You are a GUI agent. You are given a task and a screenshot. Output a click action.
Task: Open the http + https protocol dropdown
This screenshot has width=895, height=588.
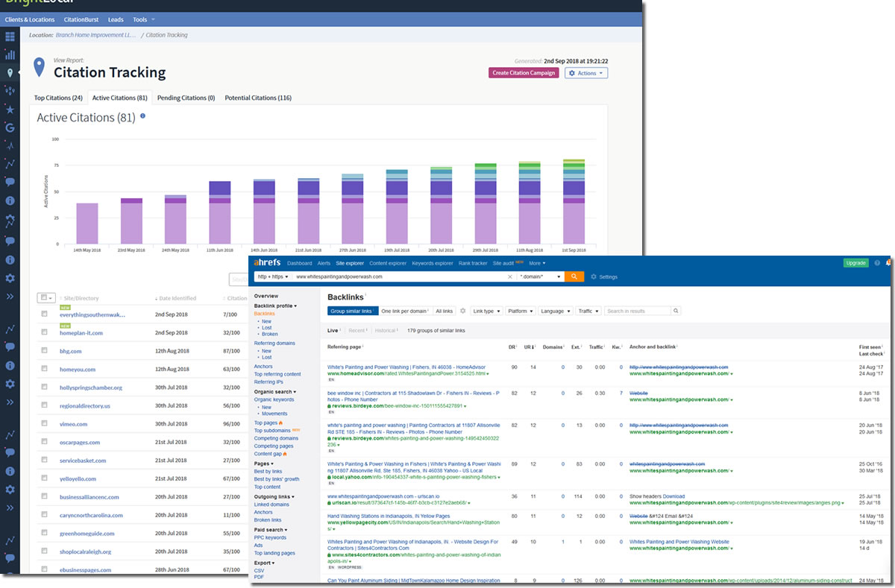click(272, 276)
